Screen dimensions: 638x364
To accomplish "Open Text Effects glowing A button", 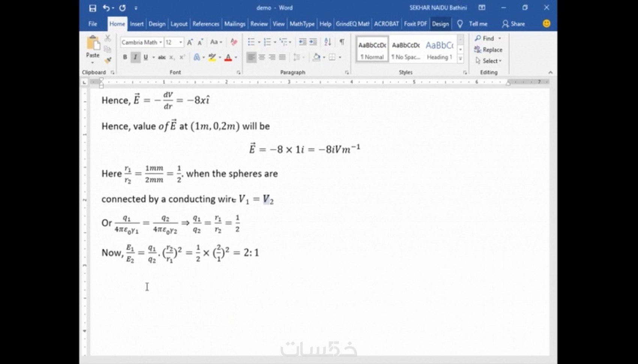I will (197, 57).
